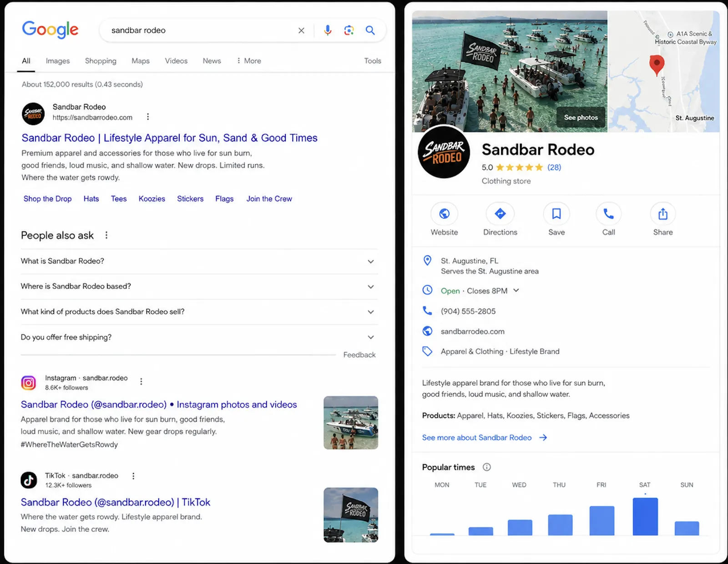Switch to the Images tab
This screenshot has width=728, height=564.
tap(58, 61)
